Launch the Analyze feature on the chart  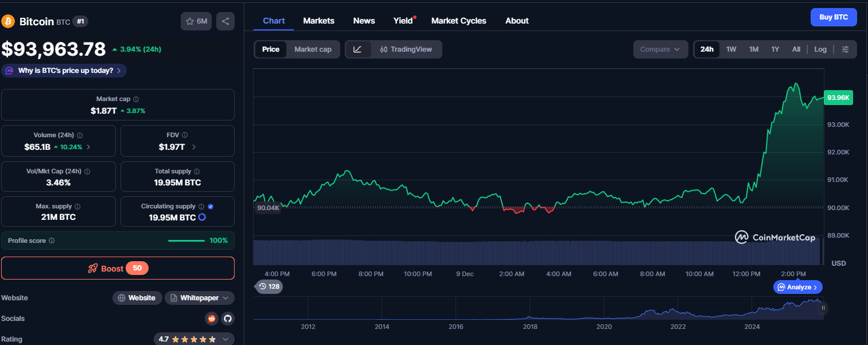797,286
